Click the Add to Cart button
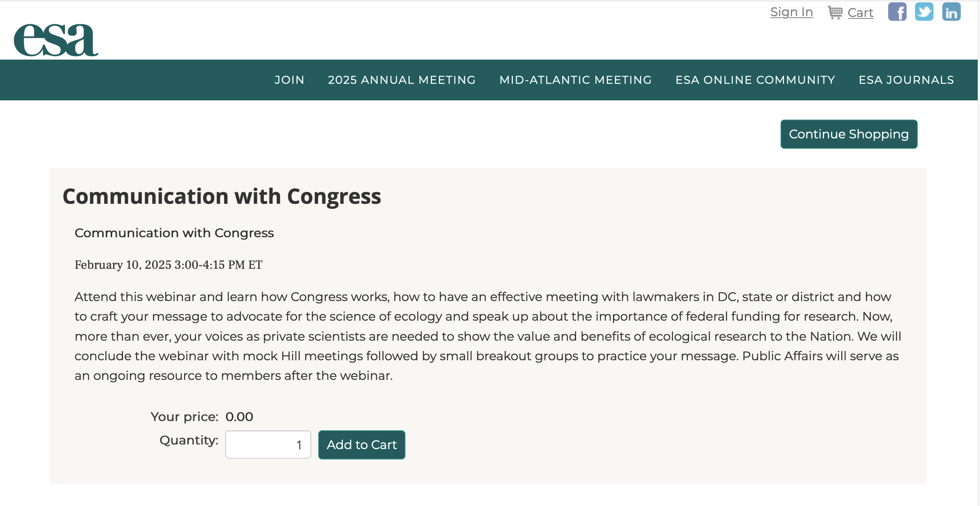Screen dimensions: 980x506 (x=362, y=445)
